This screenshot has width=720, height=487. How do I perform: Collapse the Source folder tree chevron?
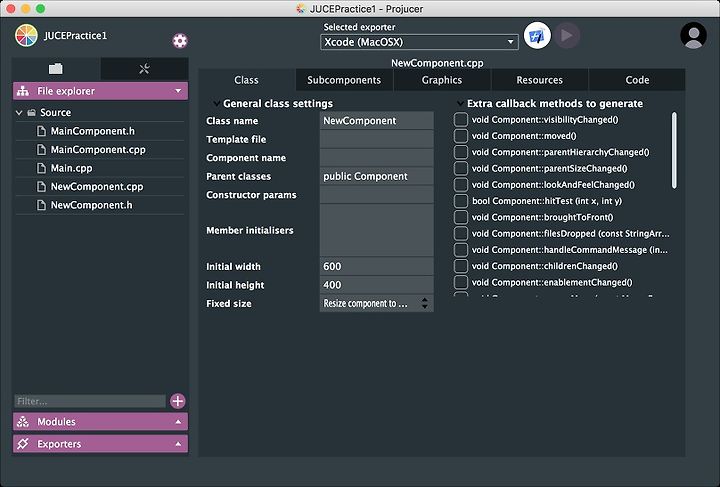(x=19, y=112)
